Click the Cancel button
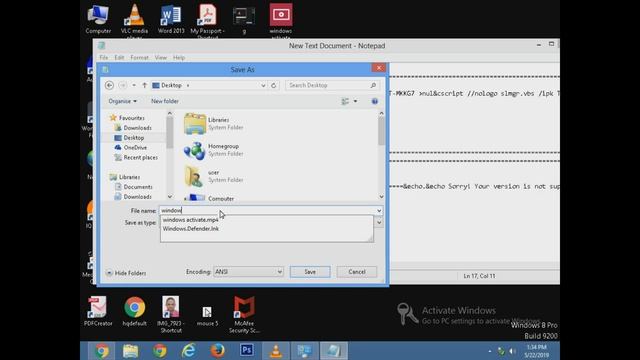Image resolution: width=640 pixels, height=360 pixels. pos(357,272)
